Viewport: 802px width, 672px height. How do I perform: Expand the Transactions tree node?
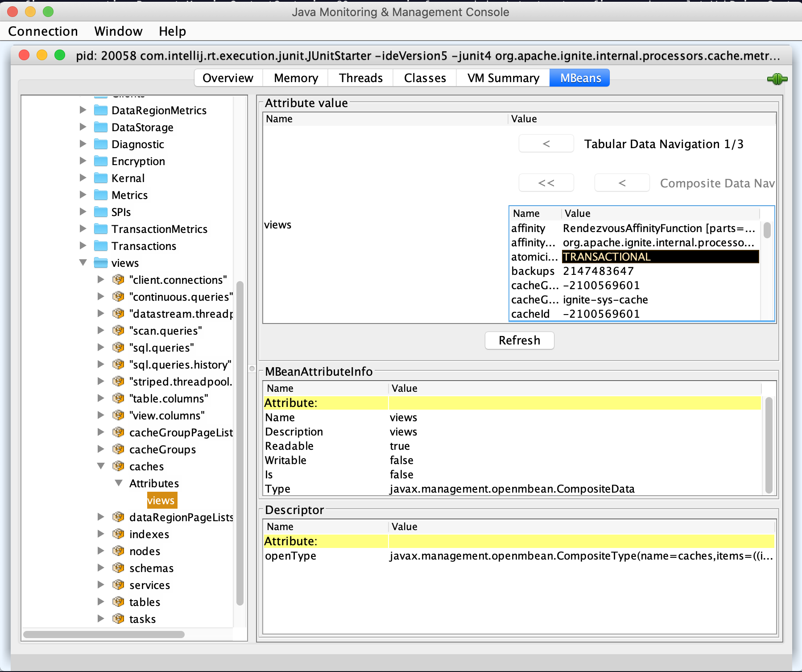[83, 245]
